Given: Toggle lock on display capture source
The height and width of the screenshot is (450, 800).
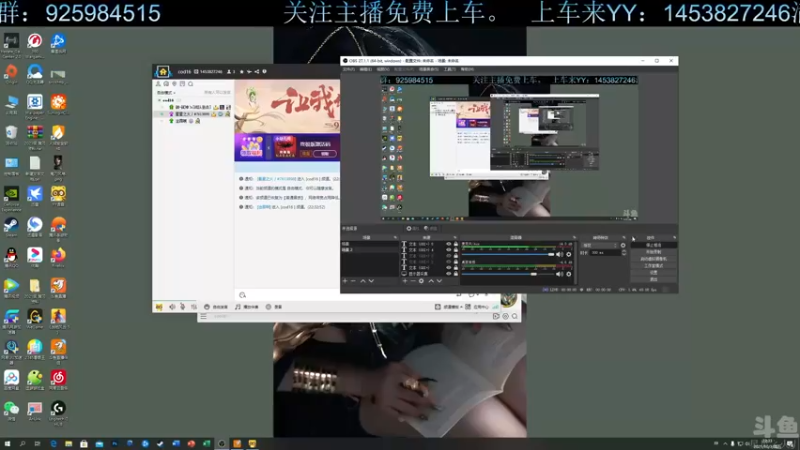Looking at the screenshot, I should click(x=456, y=273).
